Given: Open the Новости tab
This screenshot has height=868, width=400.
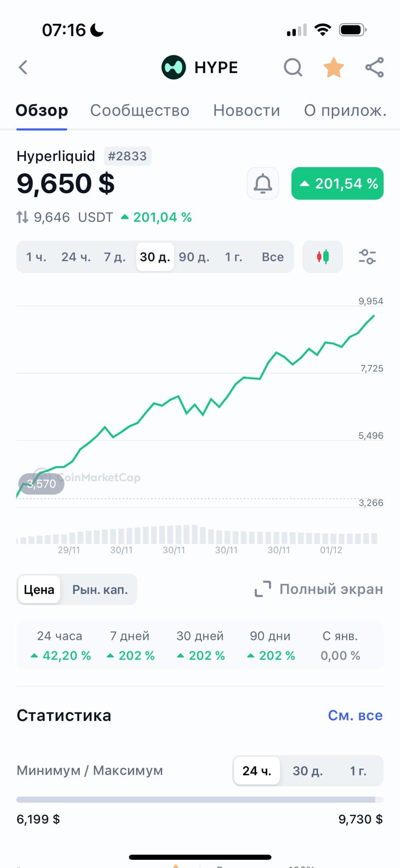Looking at the screenshot, I should coord(246,111).
